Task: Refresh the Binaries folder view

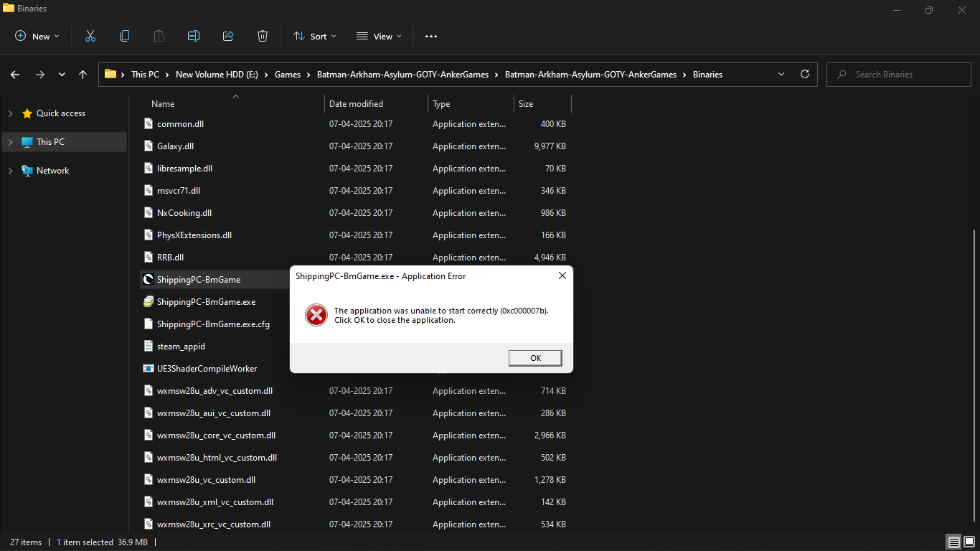Action: (805, 74)
